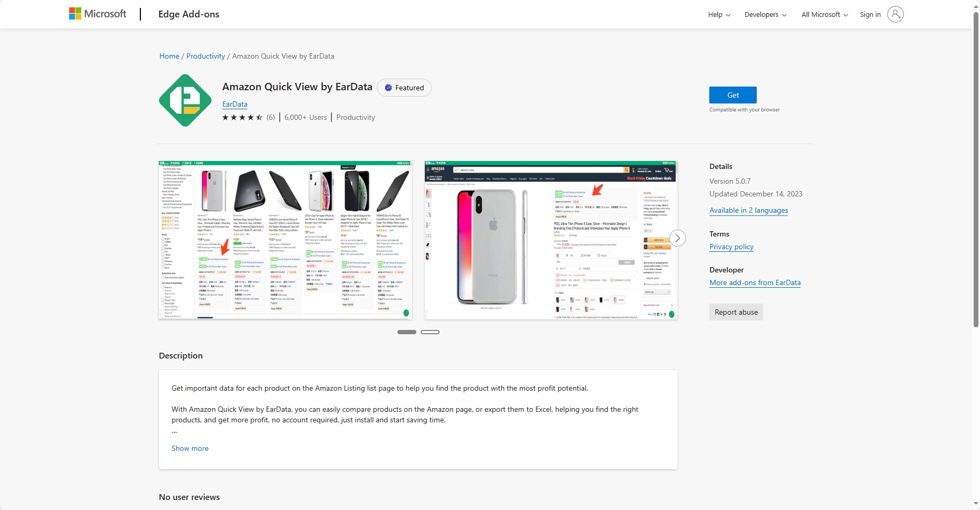Open the second iPhone case screenshot
Image resolution: width=980 pixels, height=510 pixels.
click(551, 240)
